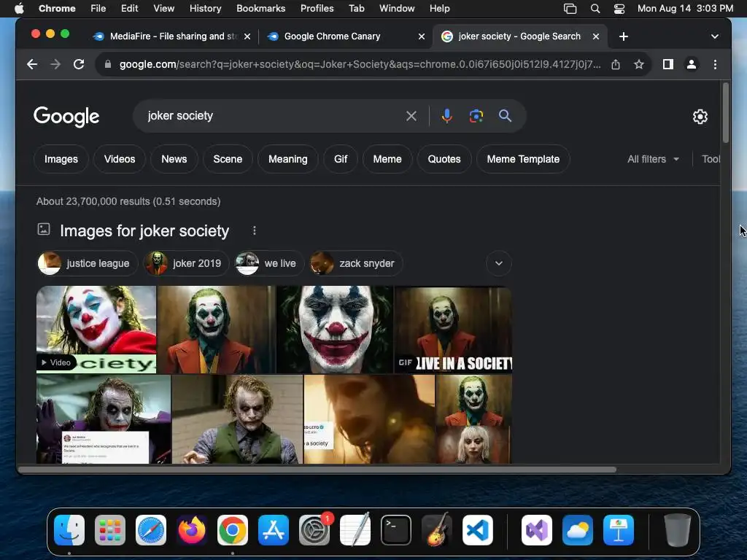747x560 pixels.
Task: Click the joker society search field
Action: (x=271, y=116)
